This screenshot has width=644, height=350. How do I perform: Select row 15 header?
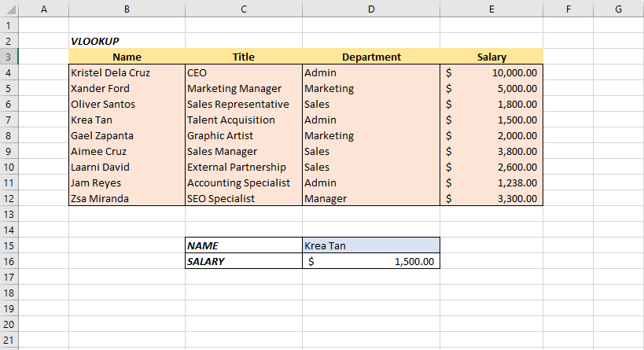pyautogui.click(x=9, y=245)
